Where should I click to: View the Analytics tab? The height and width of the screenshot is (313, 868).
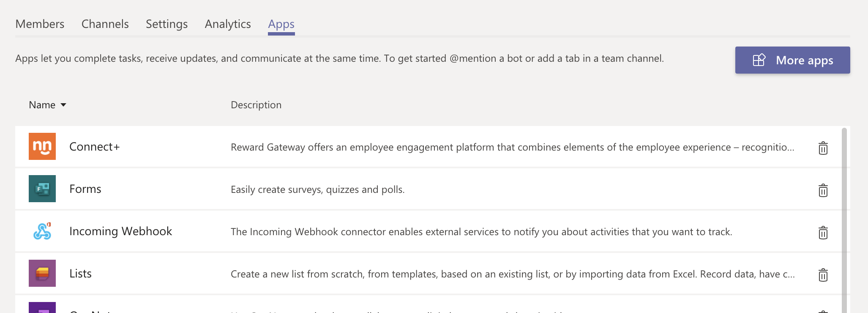pyautogui.click(x=228, y=24)
